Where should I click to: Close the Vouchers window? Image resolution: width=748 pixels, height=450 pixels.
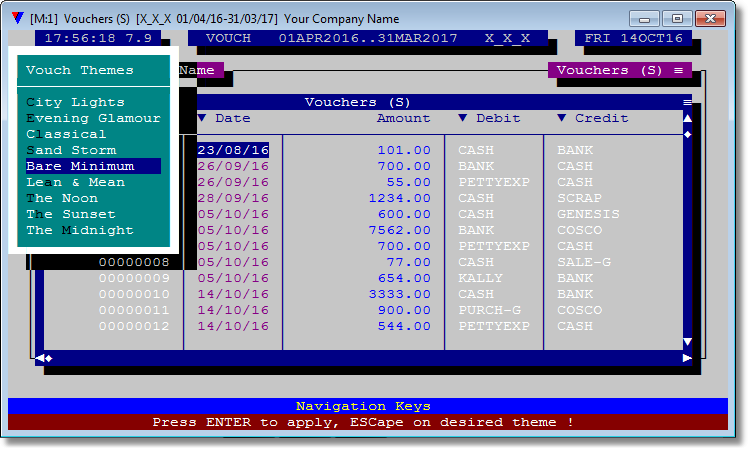[710, 19]
